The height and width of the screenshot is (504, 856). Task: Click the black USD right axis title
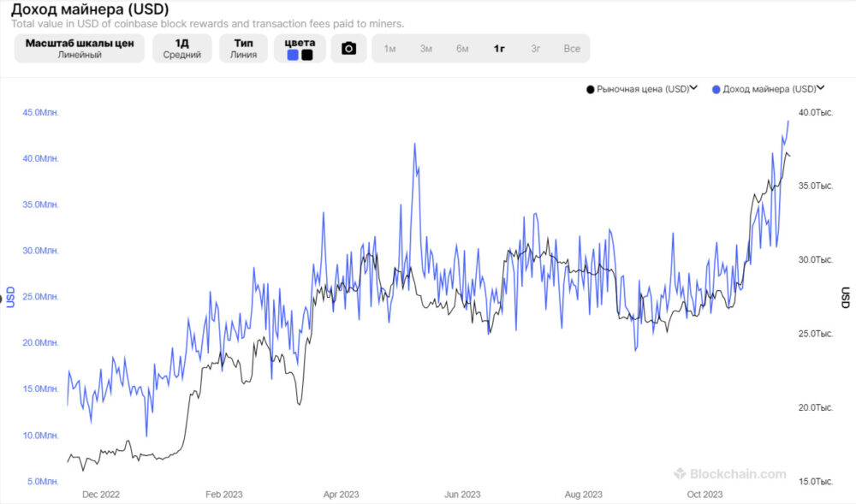click(846, 298)
